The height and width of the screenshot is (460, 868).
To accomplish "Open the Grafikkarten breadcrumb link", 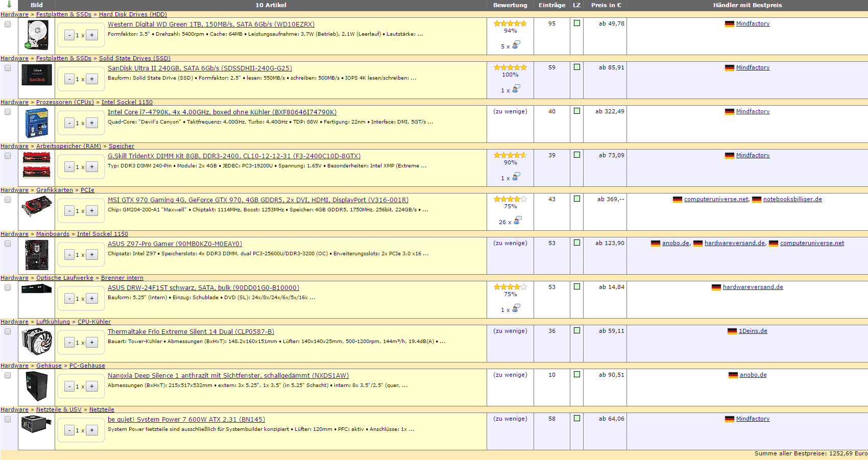I will pyautogui.click(x=55, y=190).
